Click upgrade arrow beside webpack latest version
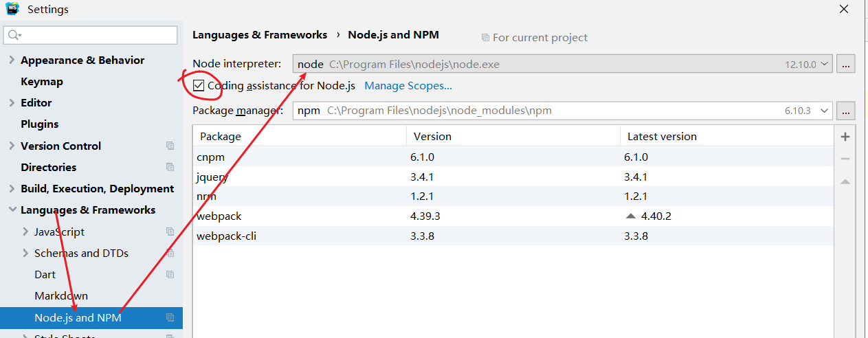This screenshot has width=868, height=338. (x=631, y=216)
